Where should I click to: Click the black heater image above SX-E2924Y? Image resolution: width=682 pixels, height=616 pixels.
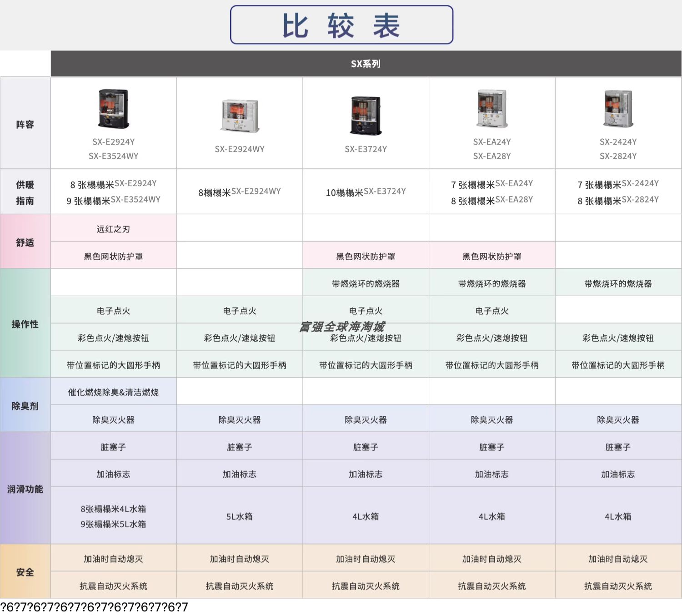[x=113, y=109]
